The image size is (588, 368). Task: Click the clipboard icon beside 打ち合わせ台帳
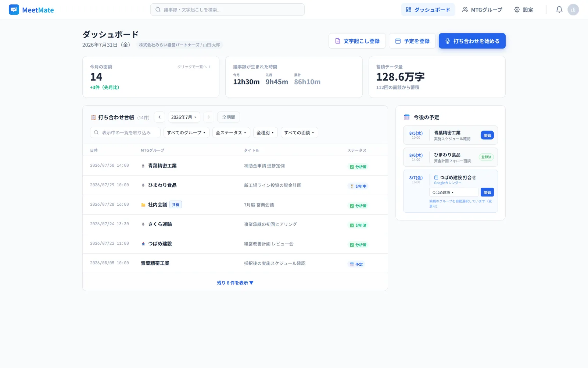(93, 117)
